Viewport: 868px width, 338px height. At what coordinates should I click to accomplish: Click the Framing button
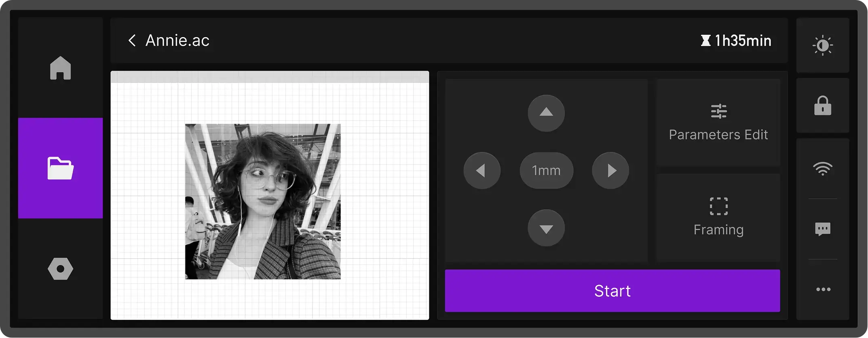tap(718, 218)
